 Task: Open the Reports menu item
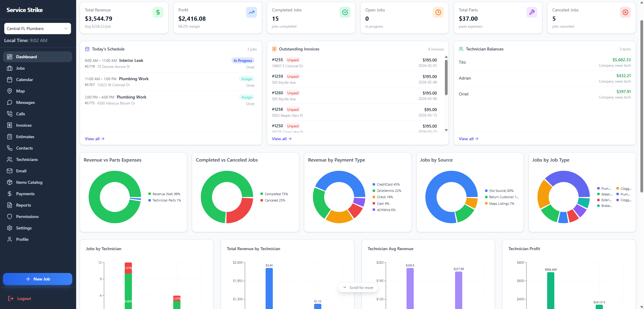point(37,205)
